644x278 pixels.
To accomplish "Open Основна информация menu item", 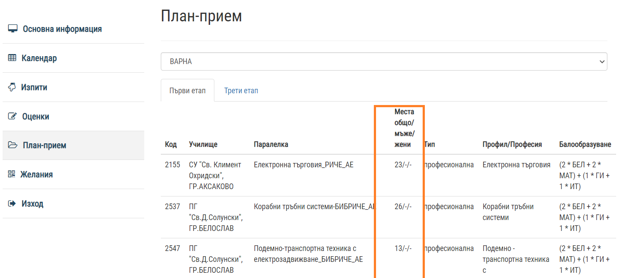I will coord(62,29).
